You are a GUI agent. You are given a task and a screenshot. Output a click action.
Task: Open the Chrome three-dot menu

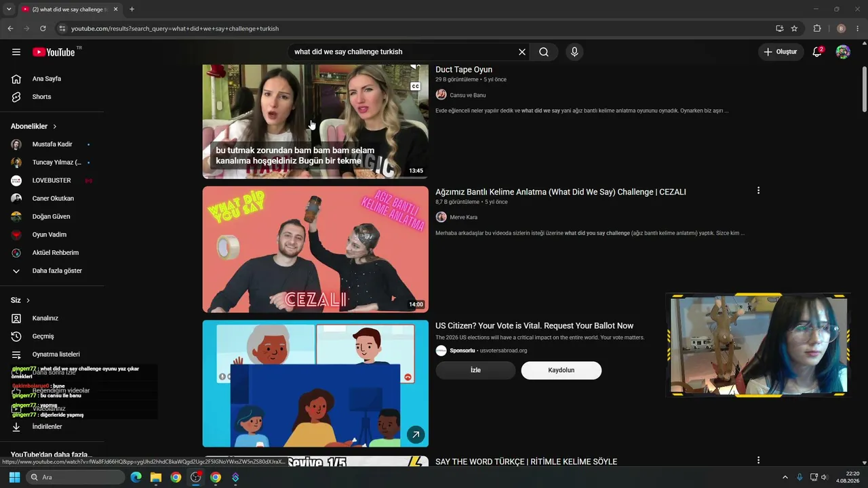[x=858, y=28]
